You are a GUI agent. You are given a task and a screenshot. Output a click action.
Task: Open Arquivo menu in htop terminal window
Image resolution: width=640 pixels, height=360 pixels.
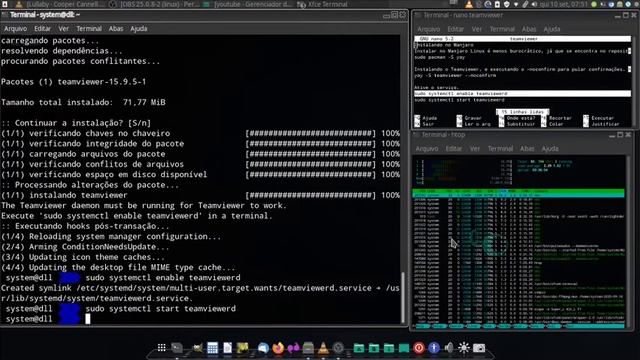click(x=427, y=149)
